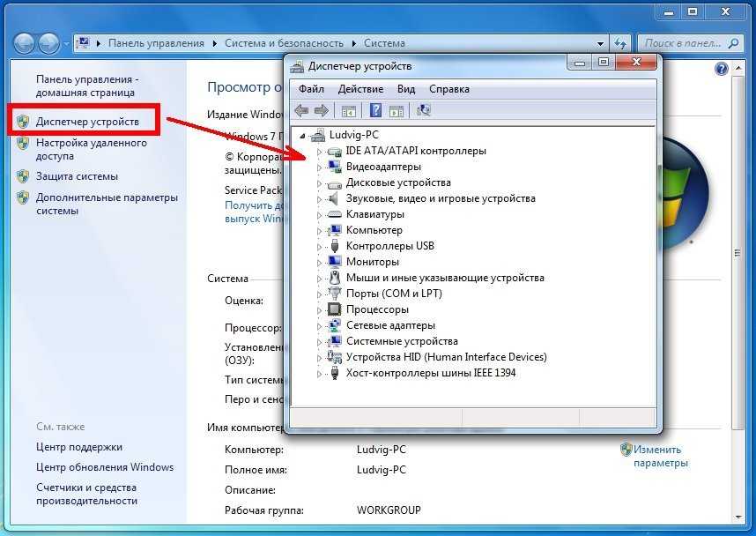Click the Forward arrow in Device Manager toolbar

[x=322, y=111]
